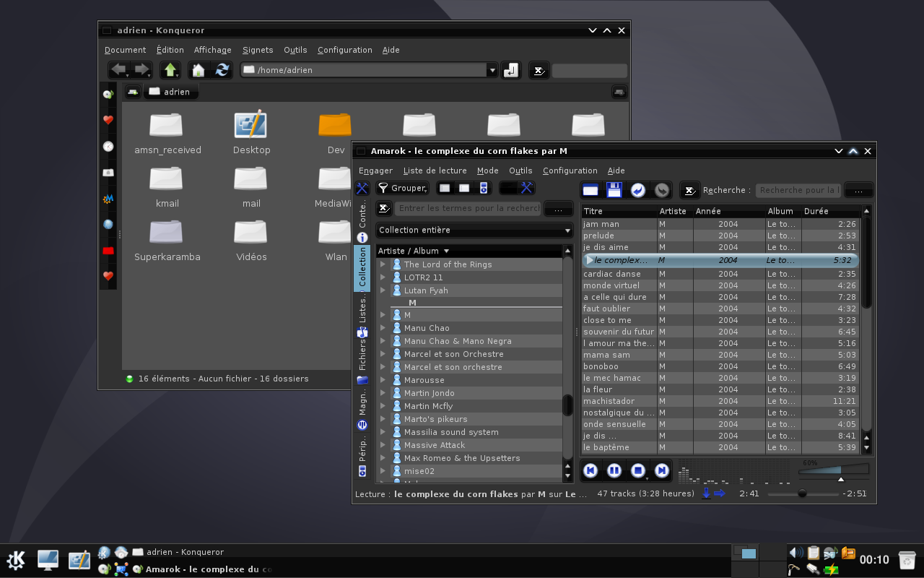The image size is (924, 578).
Task: Go forward in Konqueror
Action: click(x=141, y=70)
